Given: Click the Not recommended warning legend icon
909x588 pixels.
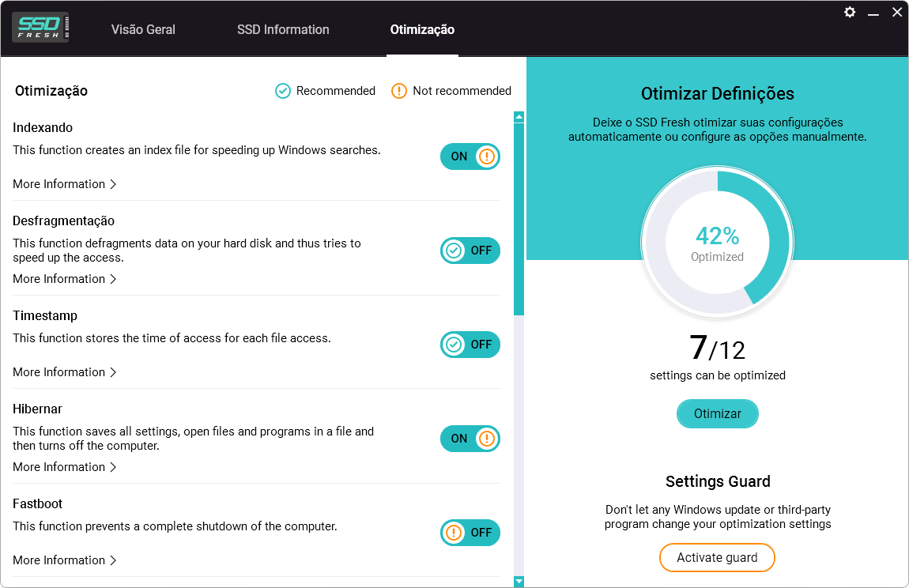Looking at the screenshot, I should (x=399, y=91).
